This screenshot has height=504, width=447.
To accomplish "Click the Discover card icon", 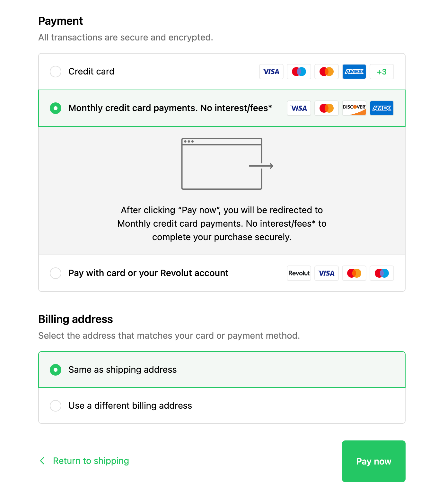I will click(354, 108).
